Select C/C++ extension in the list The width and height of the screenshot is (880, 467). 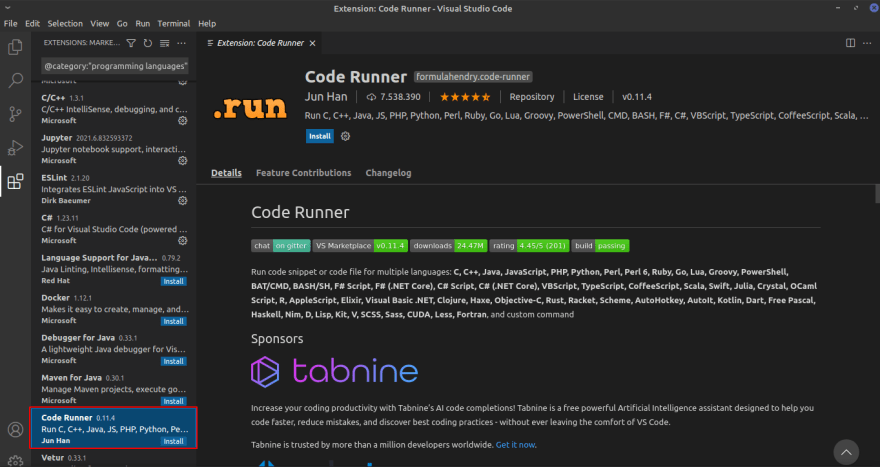[x=114, y=109]
